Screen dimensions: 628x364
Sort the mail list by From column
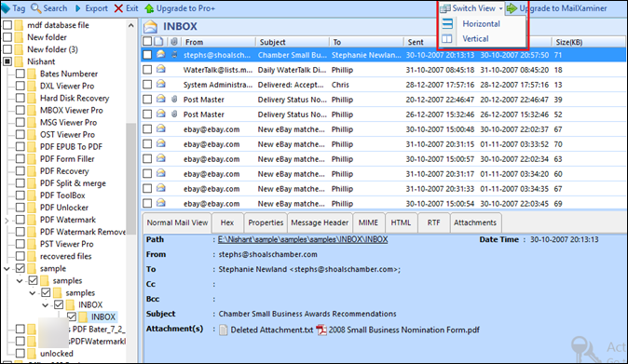[x=219, y=42]
